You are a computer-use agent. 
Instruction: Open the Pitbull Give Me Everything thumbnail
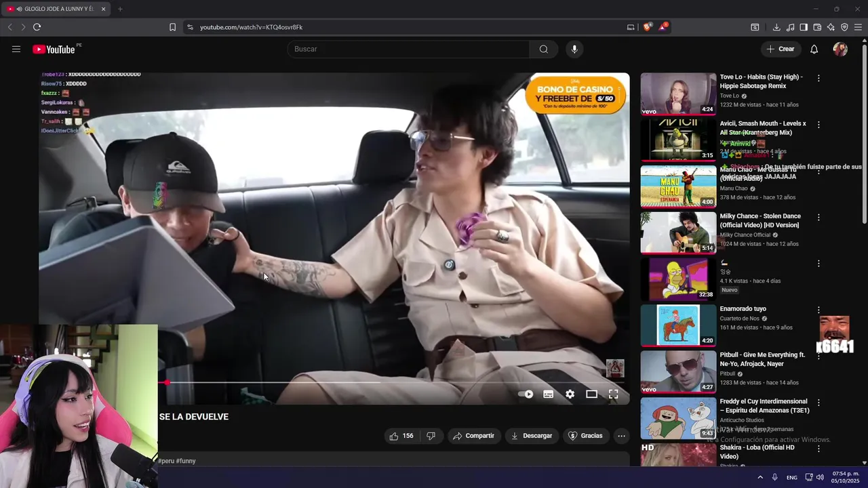[x=678, y=371]
